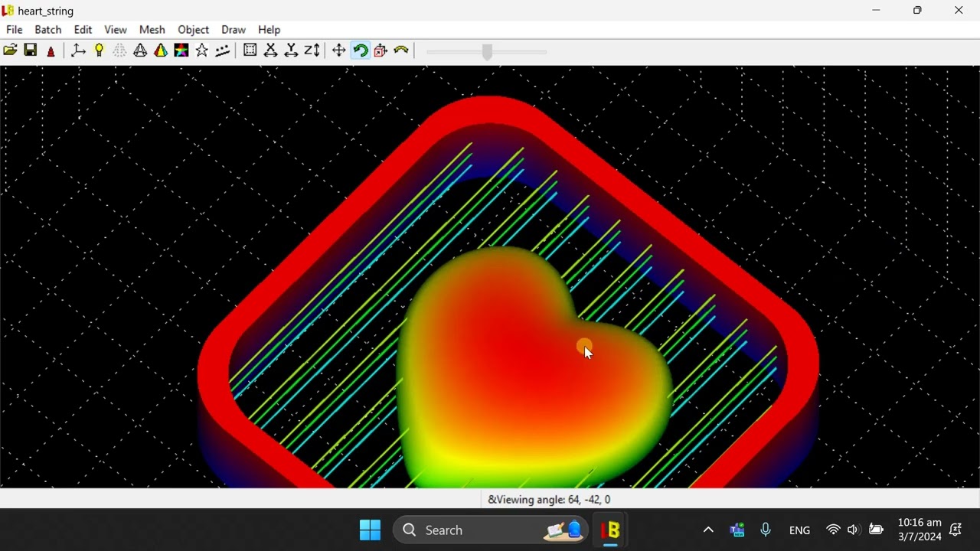Screen dimensions: 980x551
Task: Click the Y-axis scaling icon
Action: coord(291,51)
